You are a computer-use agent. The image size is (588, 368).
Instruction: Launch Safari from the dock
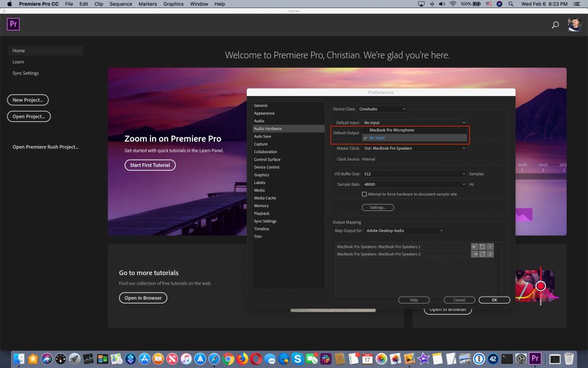pyautogui.click(x=214, y=359)
